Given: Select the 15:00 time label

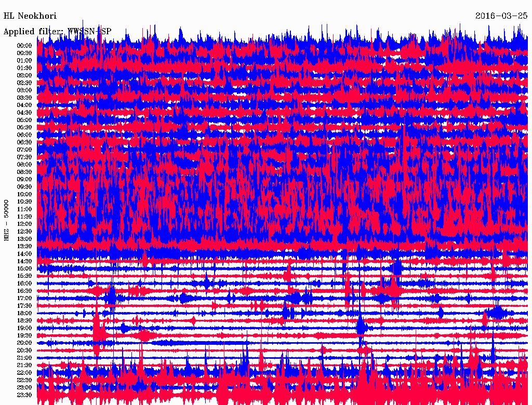Looking at the screenshot, I should click(24, 268).
